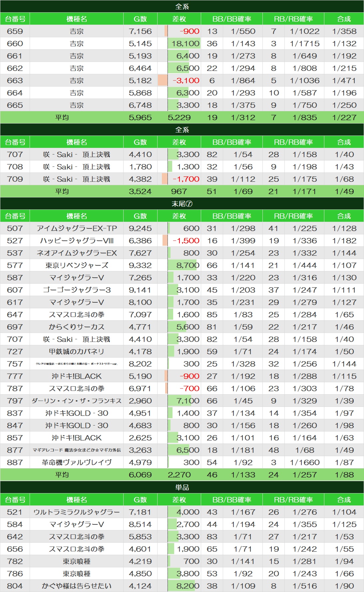
Task: Click 東京喰種 in row 786
Action: [77, 574]
